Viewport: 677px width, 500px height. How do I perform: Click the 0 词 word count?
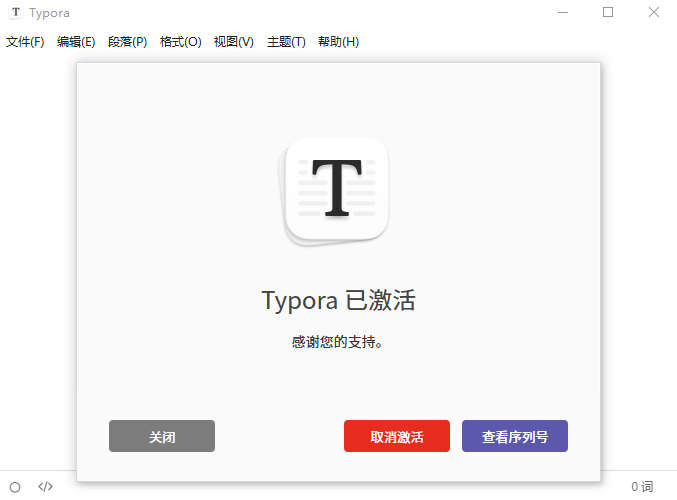642,487
